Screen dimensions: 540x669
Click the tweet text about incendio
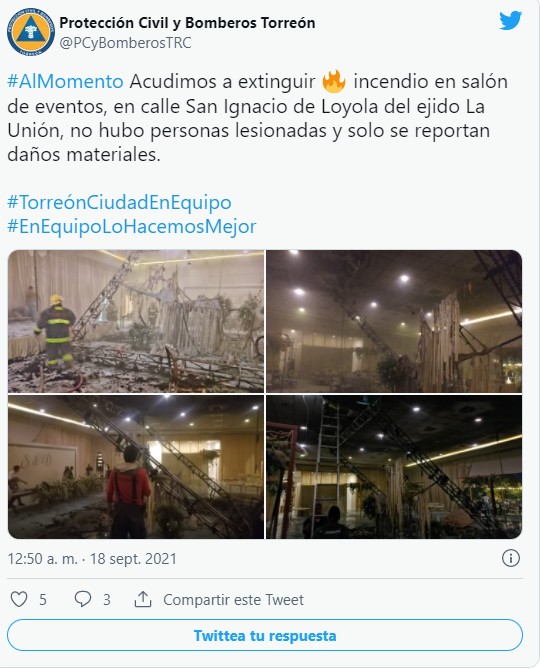click(x=258, y=118)
